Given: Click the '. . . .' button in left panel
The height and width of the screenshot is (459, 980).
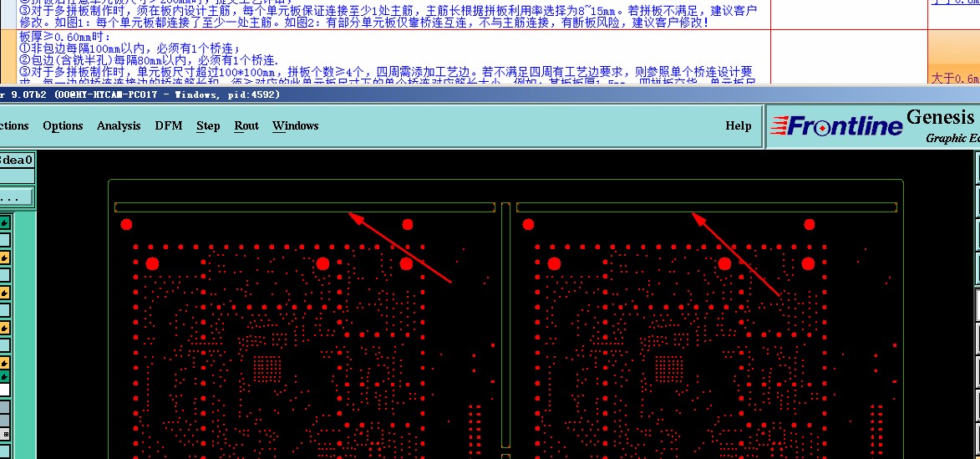Looking at the screenshot, I should coord(16,197).
